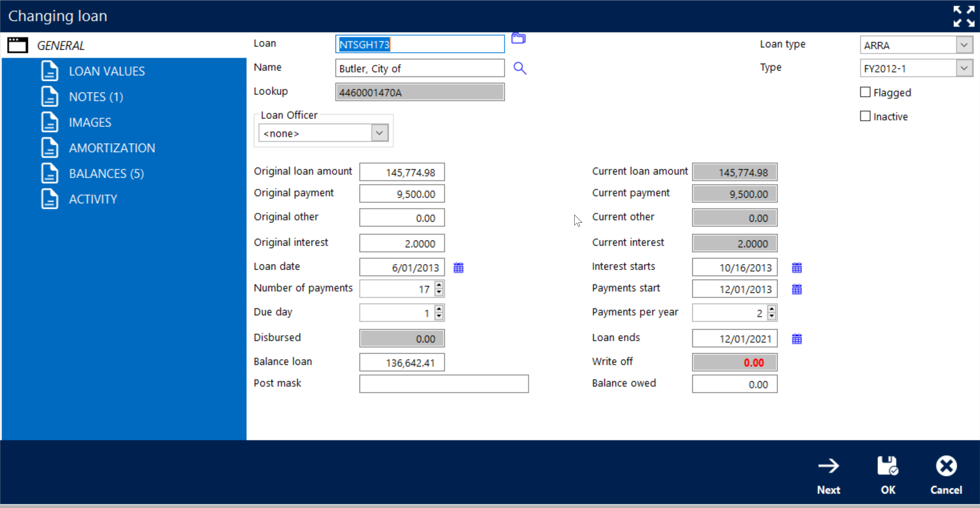Click into the Post mask field

point(443,384)
